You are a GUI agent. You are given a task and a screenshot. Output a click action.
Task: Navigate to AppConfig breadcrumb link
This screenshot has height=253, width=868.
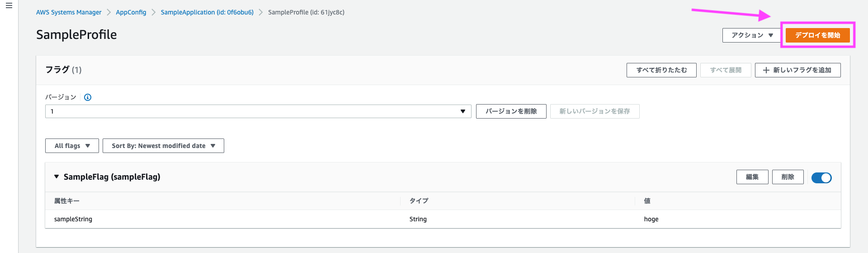[131, 12]
